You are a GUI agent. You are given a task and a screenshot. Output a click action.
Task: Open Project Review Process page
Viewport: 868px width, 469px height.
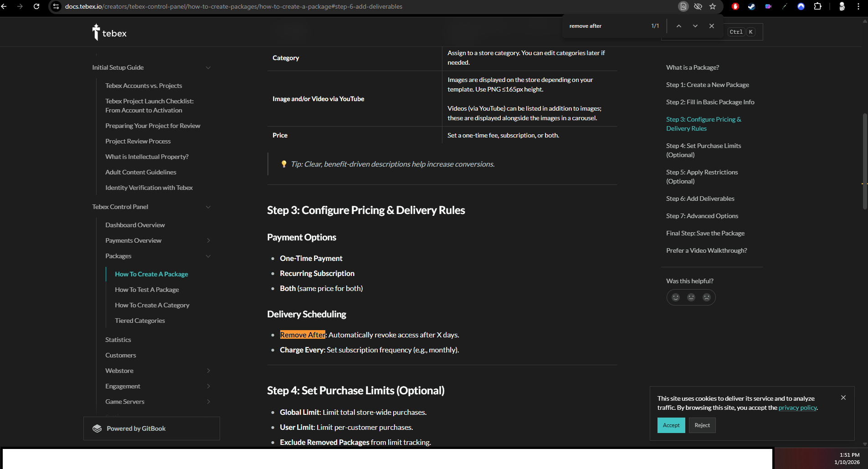(x=138, y=141)
